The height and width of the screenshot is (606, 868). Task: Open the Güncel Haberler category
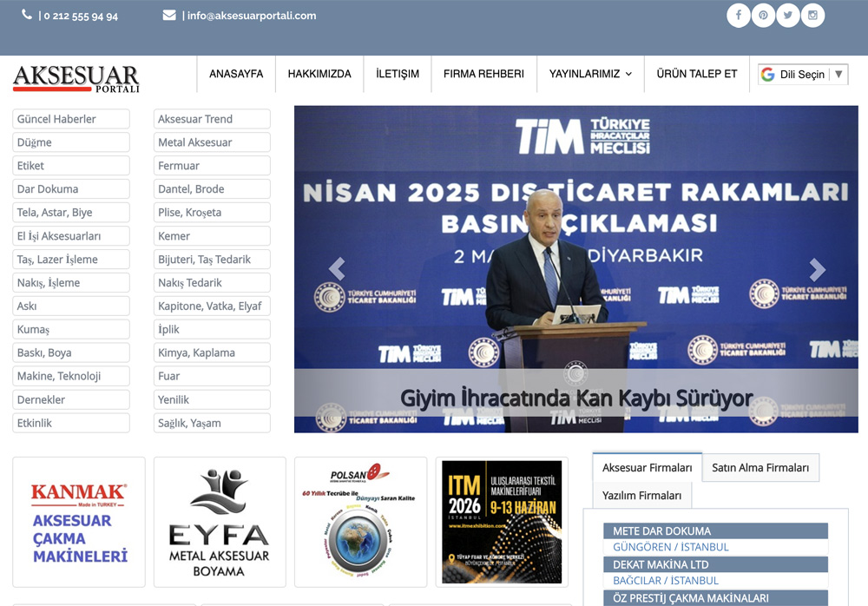click(x=71, y=119)
